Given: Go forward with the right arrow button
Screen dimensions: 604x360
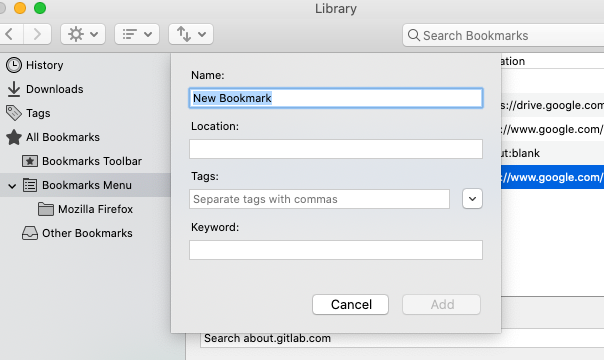Looking at the screenshot, I should 37,34.
